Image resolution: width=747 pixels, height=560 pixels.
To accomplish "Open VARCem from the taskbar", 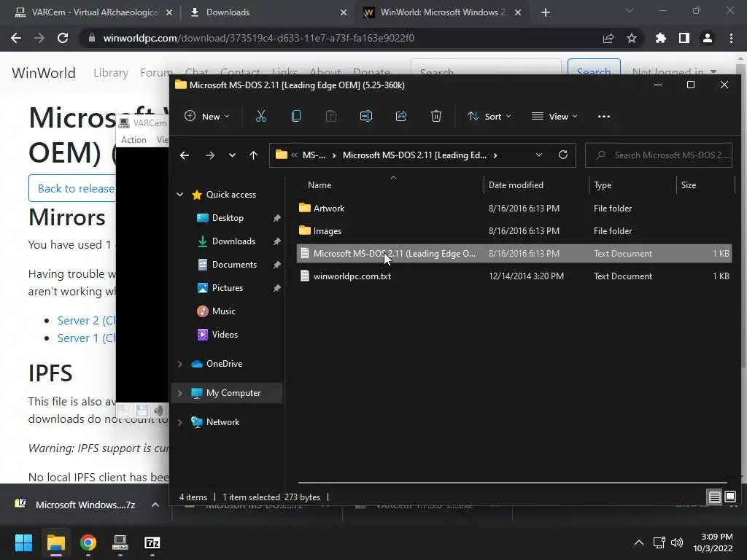I will point(120,542).
